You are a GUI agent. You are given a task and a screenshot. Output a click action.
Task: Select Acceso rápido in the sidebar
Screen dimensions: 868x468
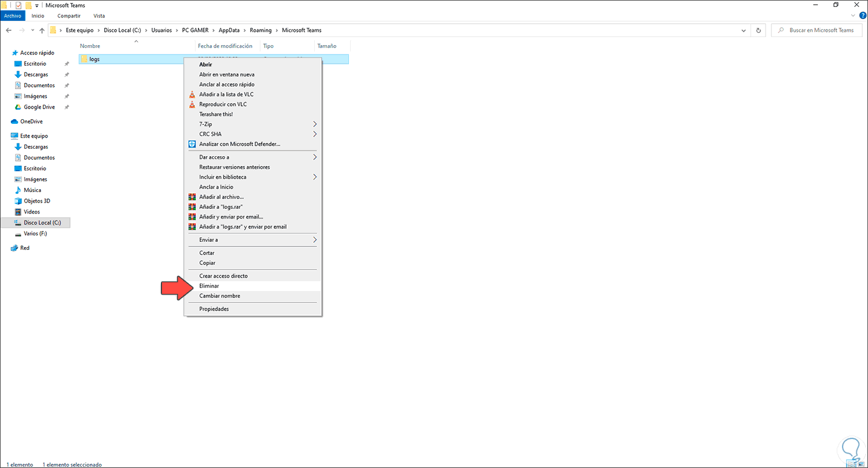click(37, 53)
